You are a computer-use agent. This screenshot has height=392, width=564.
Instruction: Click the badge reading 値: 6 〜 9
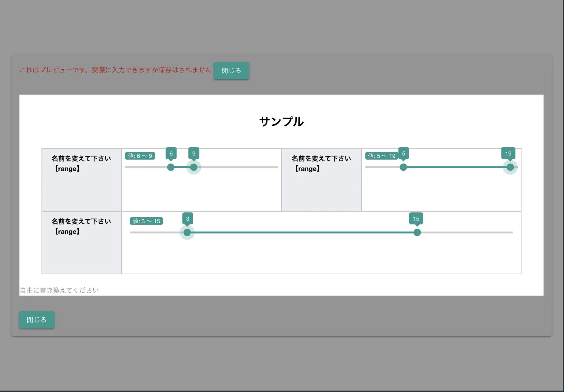tap(140, 155)
